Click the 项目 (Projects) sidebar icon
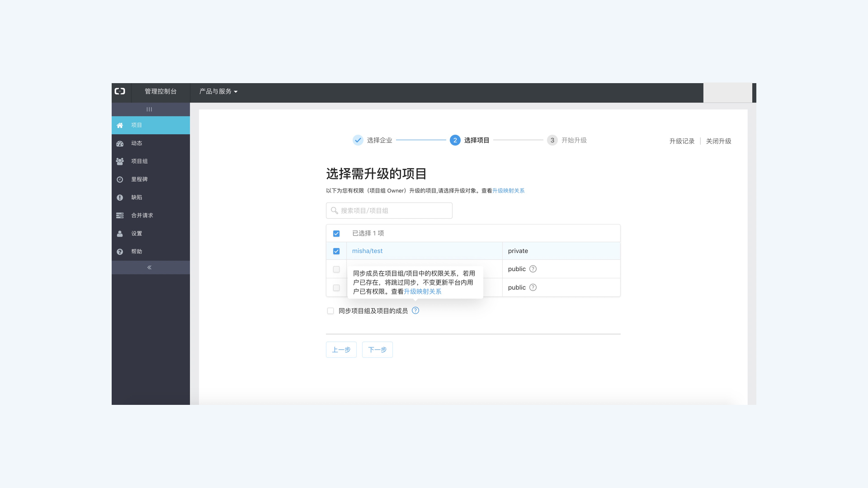The width and height of the screenshot is (868, 488). click(x=119, y=125)
